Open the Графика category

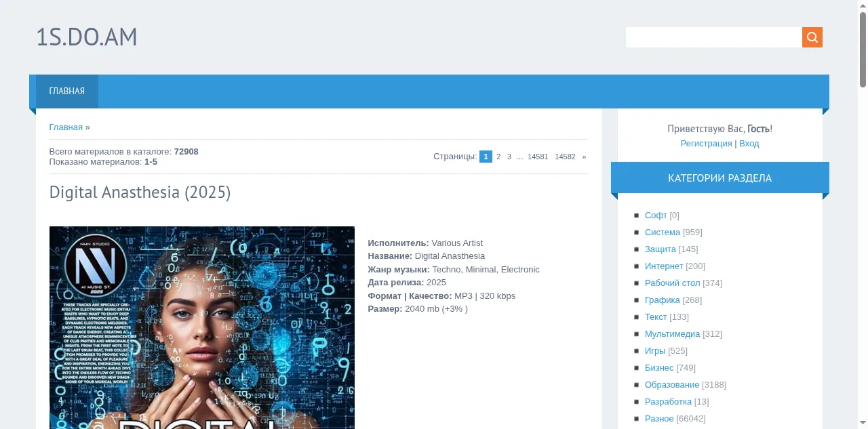tap(663, 300)
